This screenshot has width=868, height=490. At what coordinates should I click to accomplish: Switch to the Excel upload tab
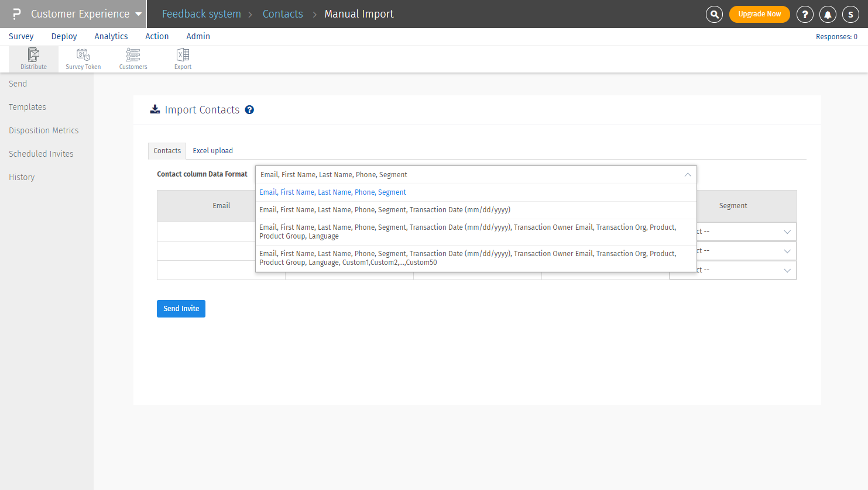[x=212, y=151]
